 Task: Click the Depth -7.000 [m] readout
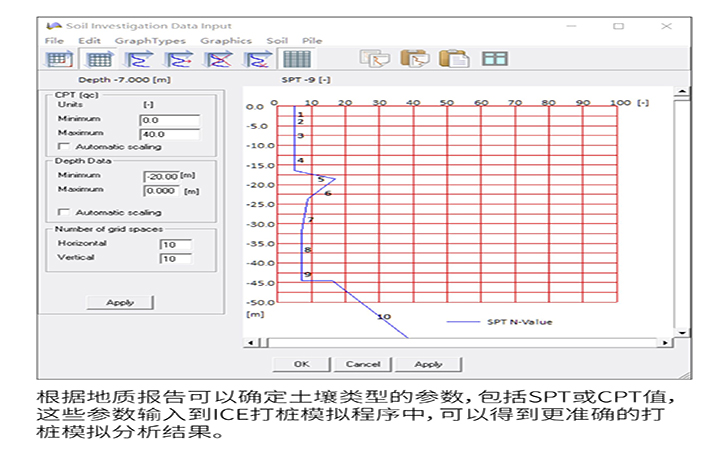(x=124, y=80)
